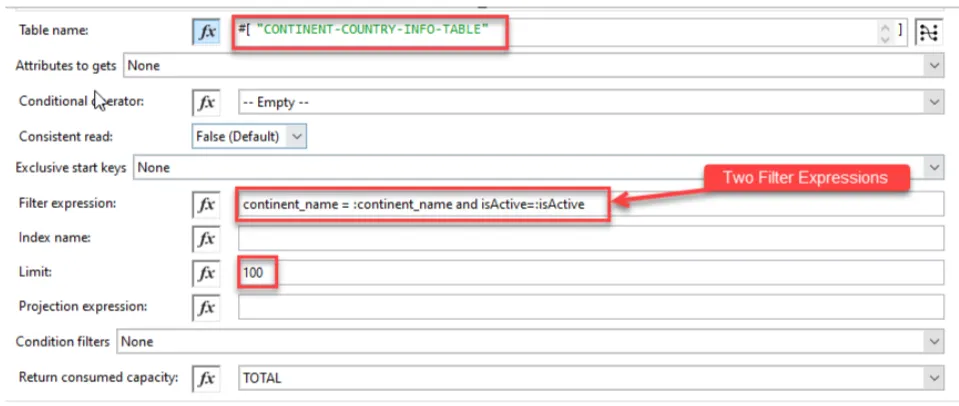Click the Condition filters label

point(62,342)
